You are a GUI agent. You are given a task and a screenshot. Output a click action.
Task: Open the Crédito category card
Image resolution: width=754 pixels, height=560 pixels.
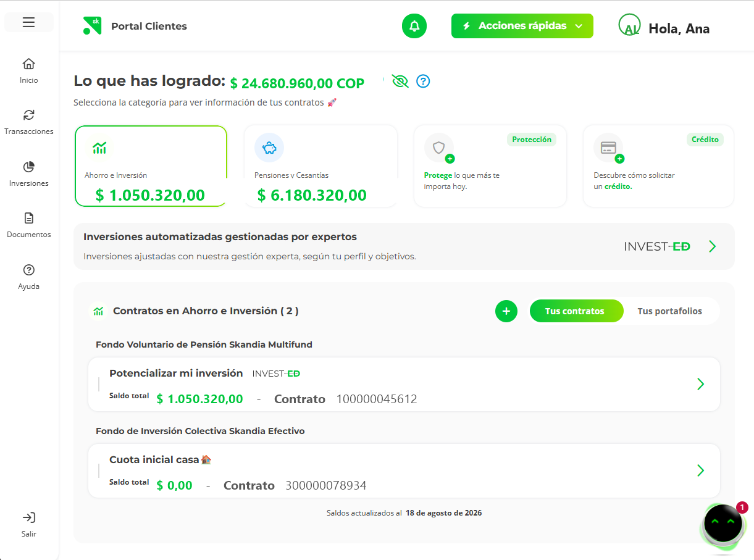coord(659,166)
